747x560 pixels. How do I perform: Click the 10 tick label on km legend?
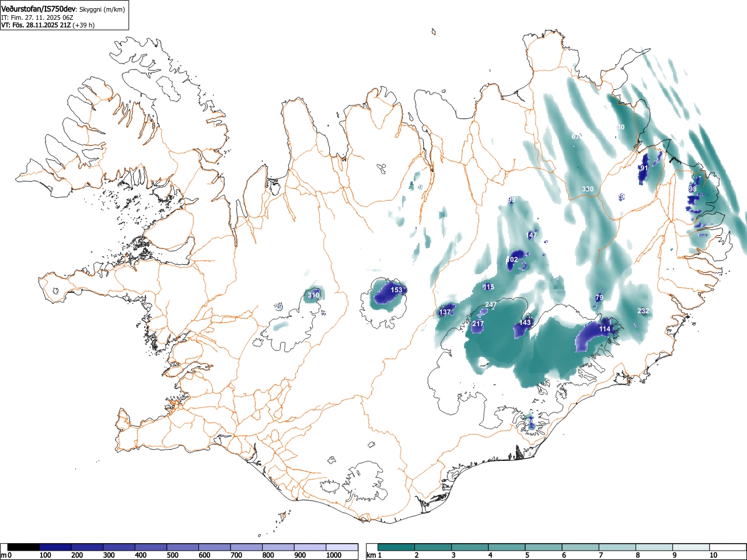(x=713, y=555)
